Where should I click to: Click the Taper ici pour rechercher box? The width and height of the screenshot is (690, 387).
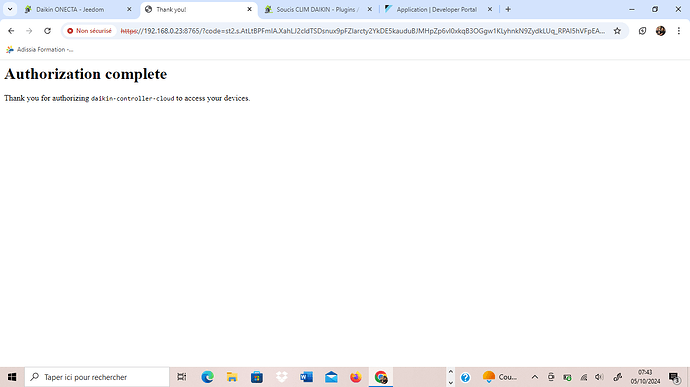click(x=97, y=377)
